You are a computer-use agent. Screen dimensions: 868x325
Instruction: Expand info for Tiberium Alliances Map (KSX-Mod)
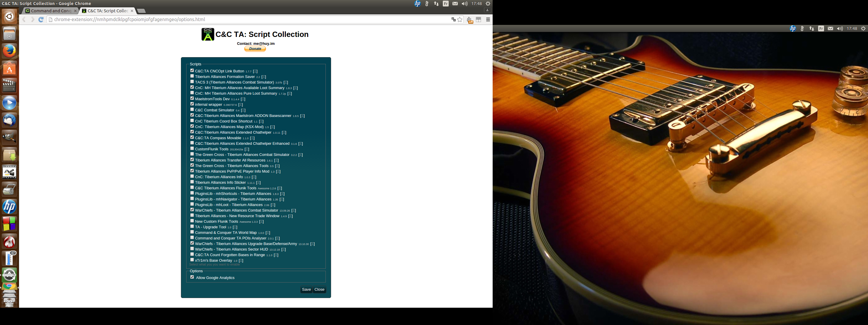tap(273, 127)
